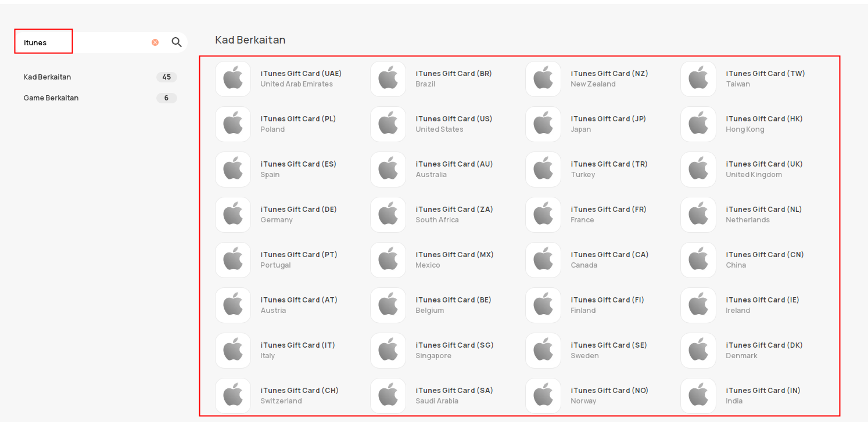Click Apple icon for Belgium gift card
The image size is (868, 422).
pos(388,305)
